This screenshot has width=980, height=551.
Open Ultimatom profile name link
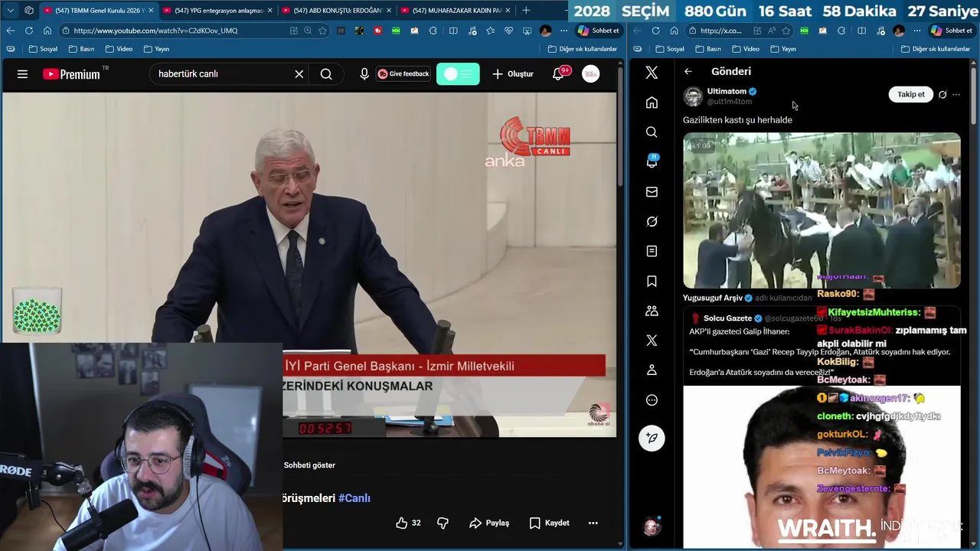(x=726, y=91)
